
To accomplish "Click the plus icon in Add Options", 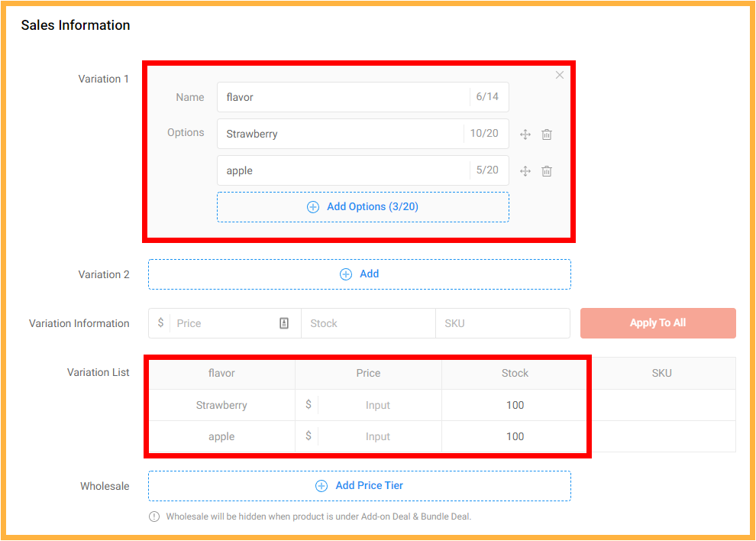I will coord(313,207).
